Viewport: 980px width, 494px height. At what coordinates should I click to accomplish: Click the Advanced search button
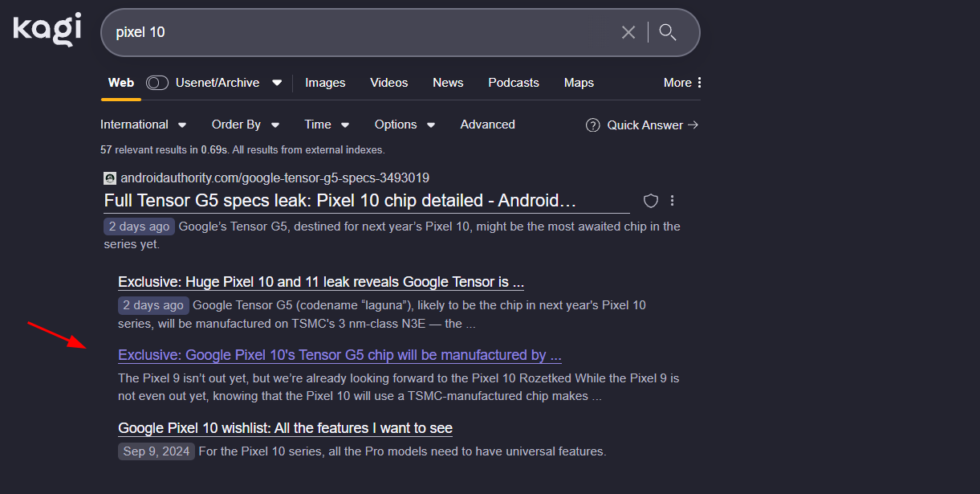(487, 125)
